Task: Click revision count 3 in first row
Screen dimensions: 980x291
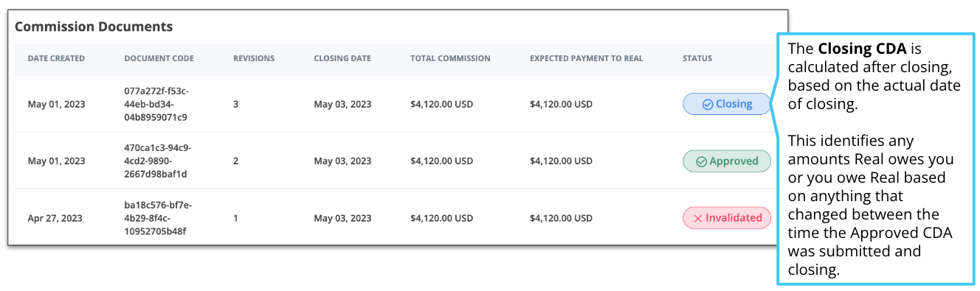Action: [x=236, y=105]
